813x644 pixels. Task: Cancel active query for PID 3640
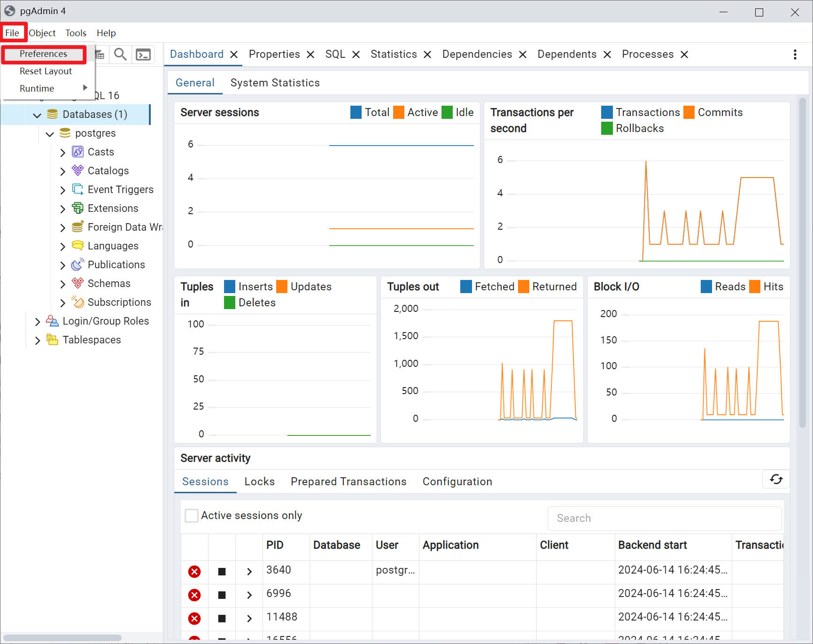pyautogui.click(x=222, y=572)
